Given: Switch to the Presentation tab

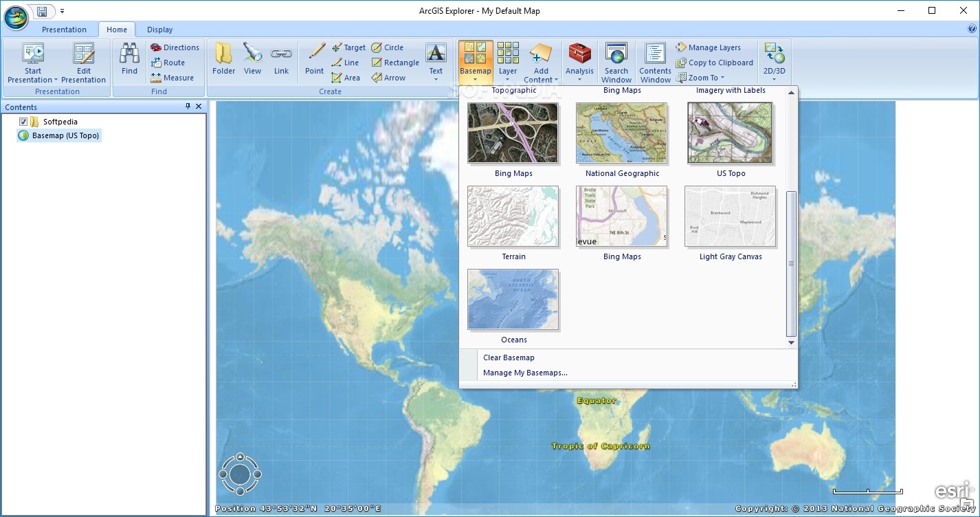Looking at the screenshot, I should pyautogui.click(x=64, y=30).
